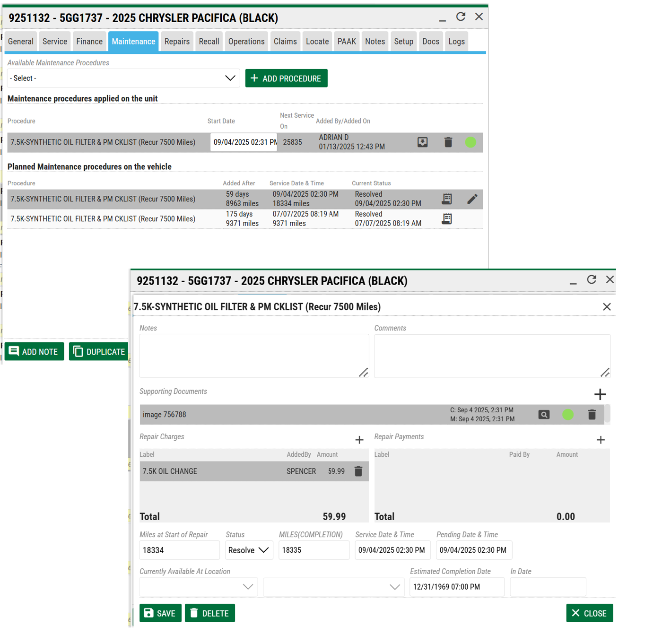Open the Available Maintenance Procedures dropdown

click(x=123, y=78)
